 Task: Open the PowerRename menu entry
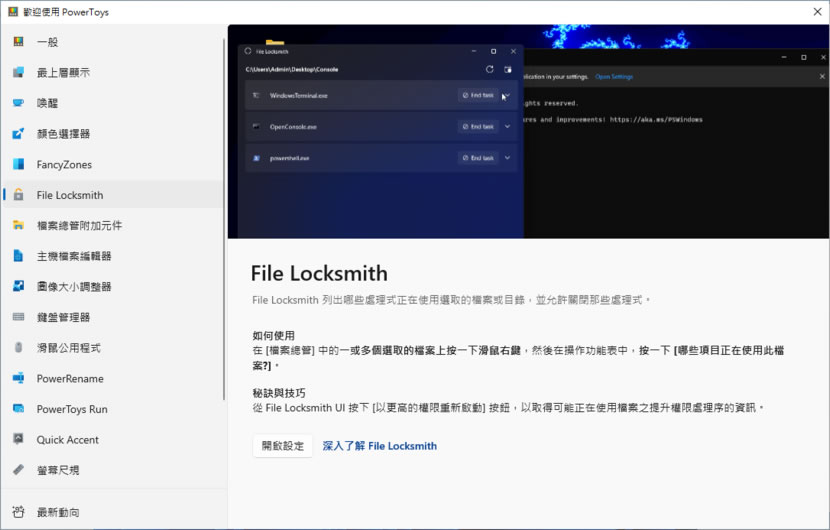coord(70,379)
